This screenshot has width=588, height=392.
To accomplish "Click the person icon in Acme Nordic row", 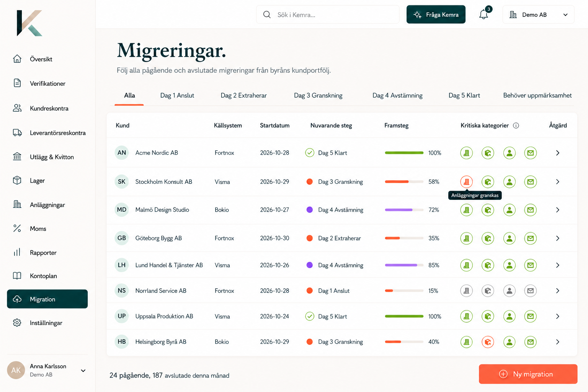I will tap(510, 153).
